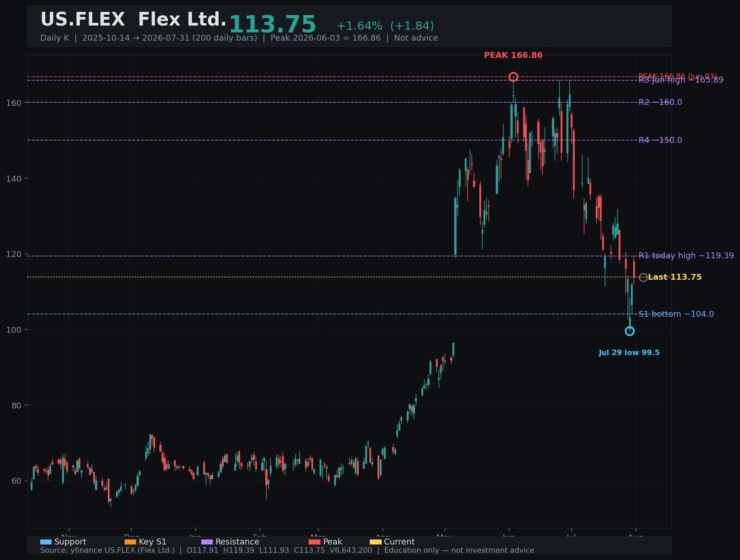Click the Jul 29 low 99.5 annotation

point(629,353)
